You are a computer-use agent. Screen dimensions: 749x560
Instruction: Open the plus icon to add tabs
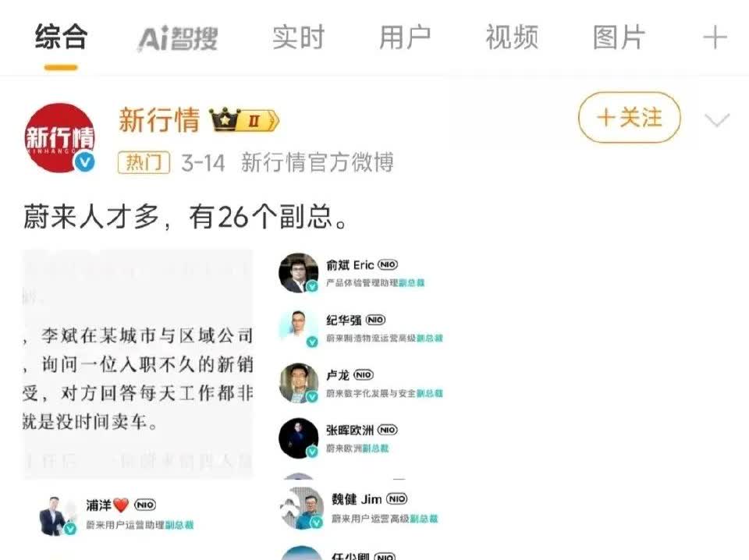coord(715,37)
